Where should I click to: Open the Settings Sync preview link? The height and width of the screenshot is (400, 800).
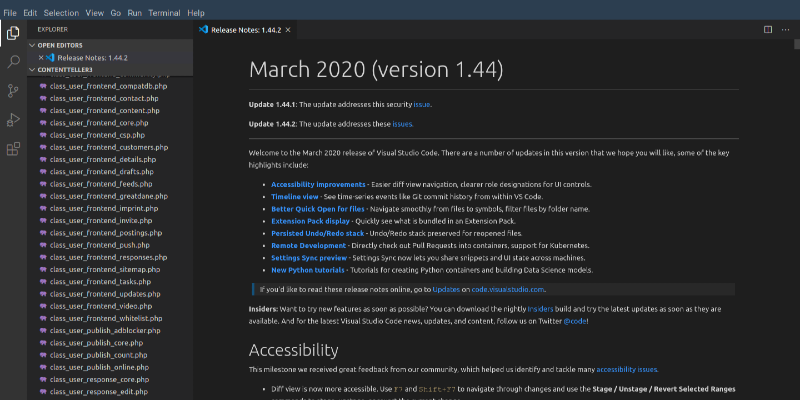point(309,258)
